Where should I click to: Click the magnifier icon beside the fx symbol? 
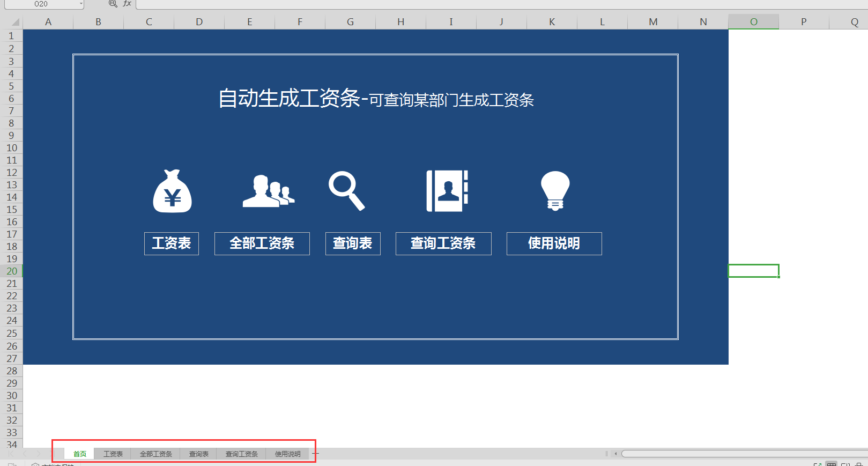click(113, 3)
